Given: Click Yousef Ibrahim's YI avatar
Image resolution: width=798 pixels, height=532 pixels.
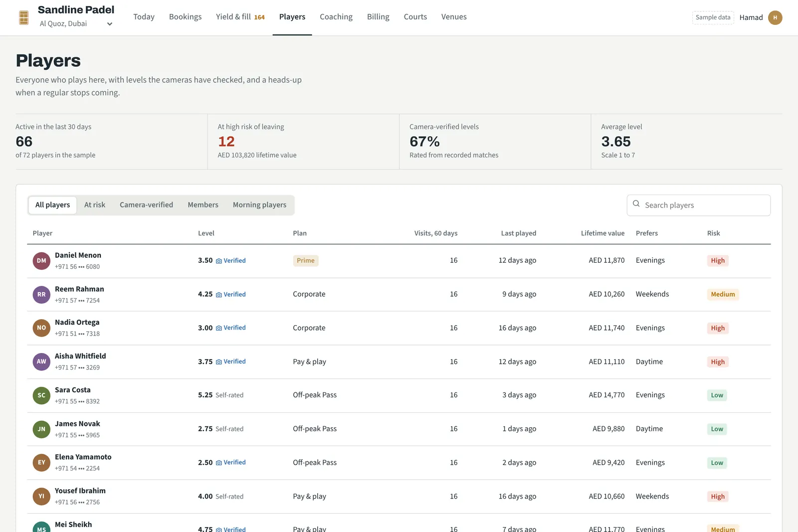Looking at the screenshot, I should pyautogui.click(x=41, y=497).
